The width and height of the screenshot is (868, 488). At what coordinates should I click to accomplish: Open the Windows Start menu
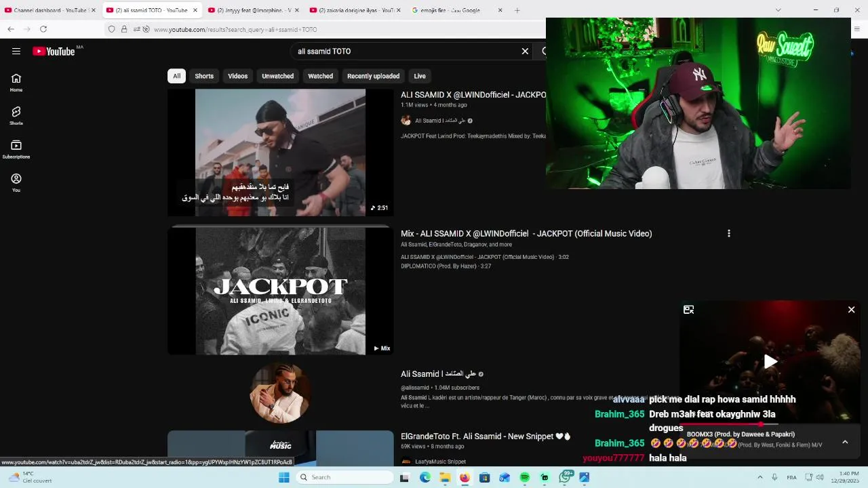pos(284,477)
